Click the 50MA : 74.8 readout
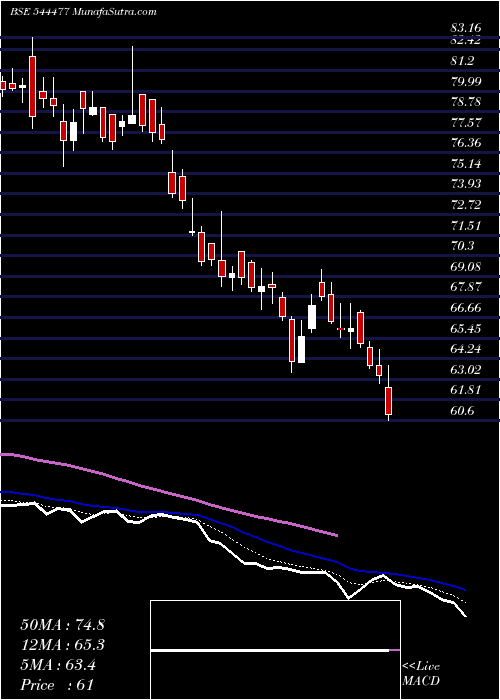 point(62,625)
